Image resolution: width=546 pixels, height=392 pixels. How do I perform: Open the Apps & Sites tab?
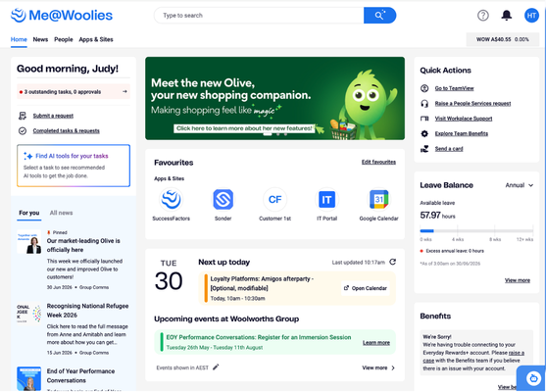click(96, 39)
